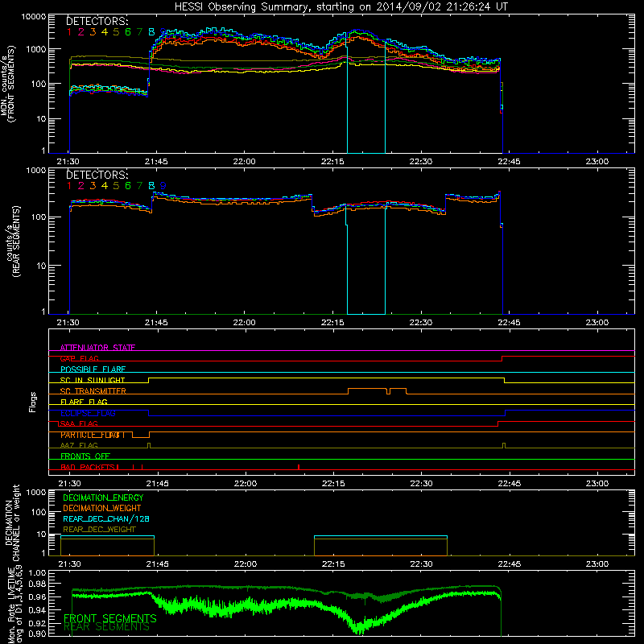Select detector 6 in front segments legend
The height and width of the screenshot is (644, 644).
pos(128,32)
